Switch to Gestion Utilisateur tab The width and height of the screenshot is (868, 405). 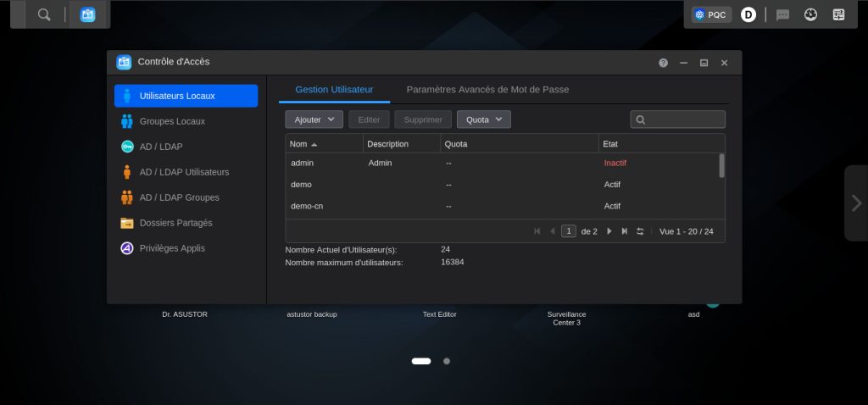pos(334,90)
